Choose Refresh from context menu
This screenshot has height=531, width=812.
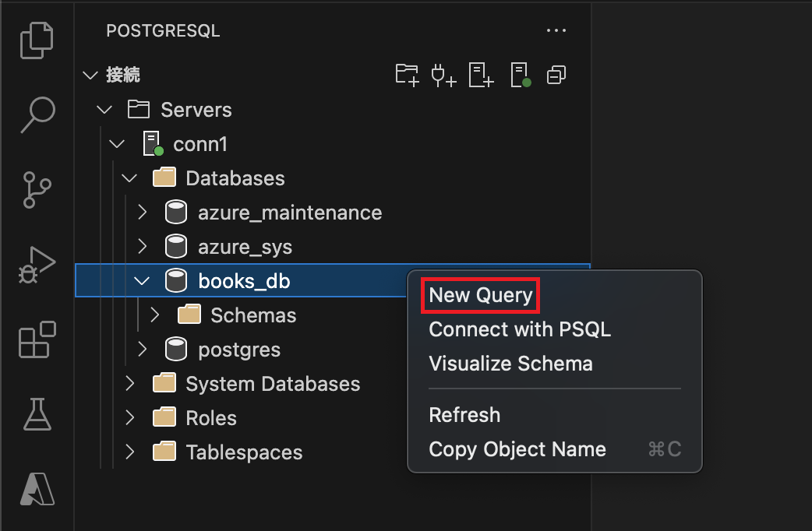pyautogui.click(x=464, y=415)
